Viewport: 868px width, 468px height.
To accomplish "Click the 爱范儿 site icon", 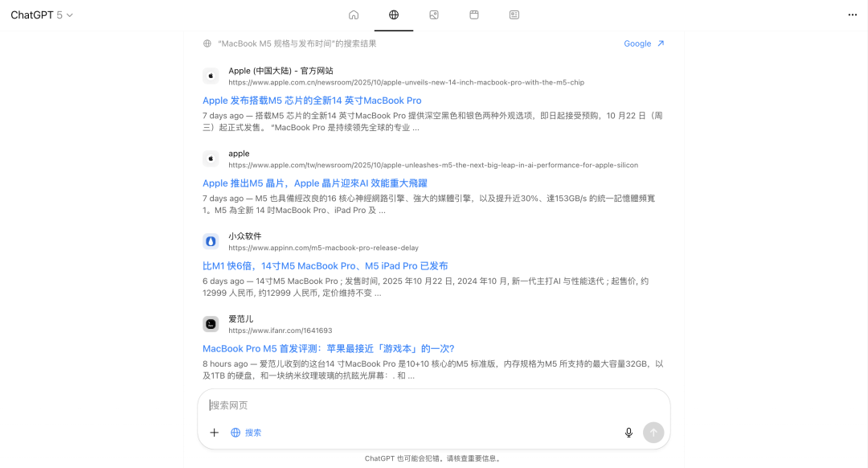I will tap(211, 324).
